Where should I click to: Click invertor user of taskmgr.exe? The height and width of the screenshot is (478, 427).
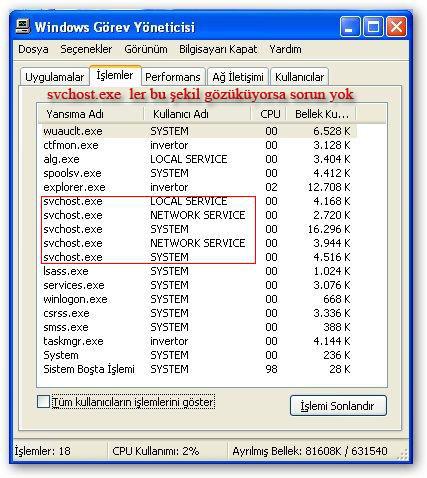point(169,341)
